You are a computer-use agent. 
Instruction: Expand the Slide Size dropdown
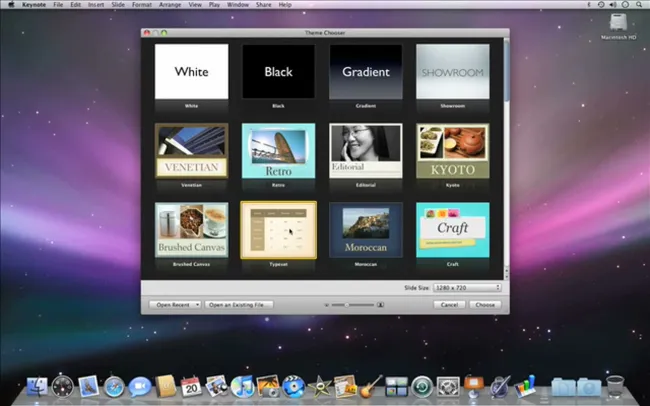(x=467, y=287)
